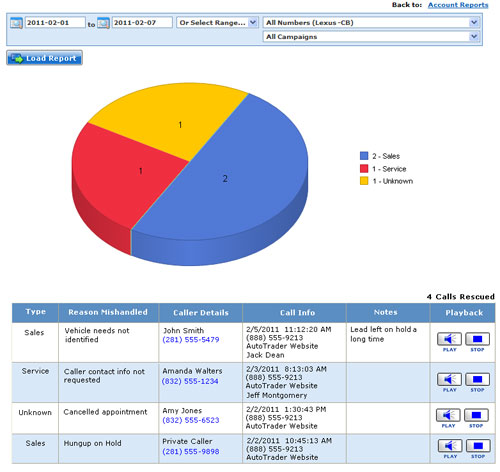The image size is (500, 472).
Task: Play the Amanda Walters call recording
Action: pos(449,379)
